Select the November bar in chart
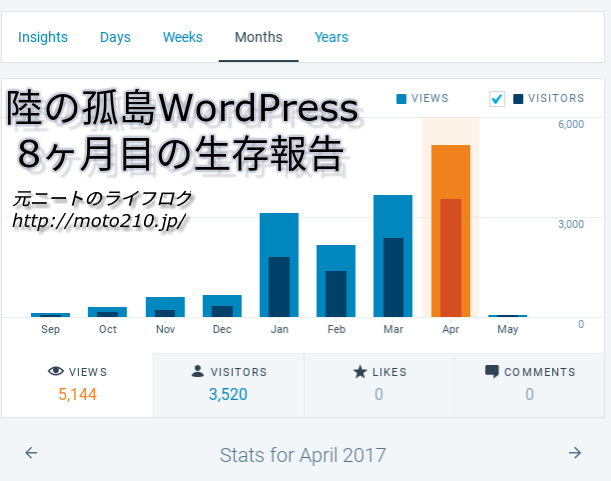The width and height of the screenshot is (611, 481). (x=165, y=307)
